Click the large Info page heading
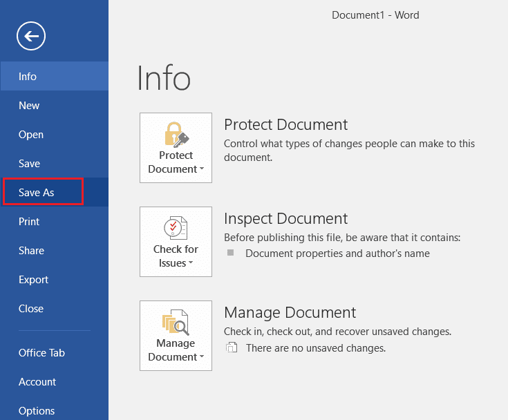Image resolution: width=508 pixels, height=420 pixels. 164,78
